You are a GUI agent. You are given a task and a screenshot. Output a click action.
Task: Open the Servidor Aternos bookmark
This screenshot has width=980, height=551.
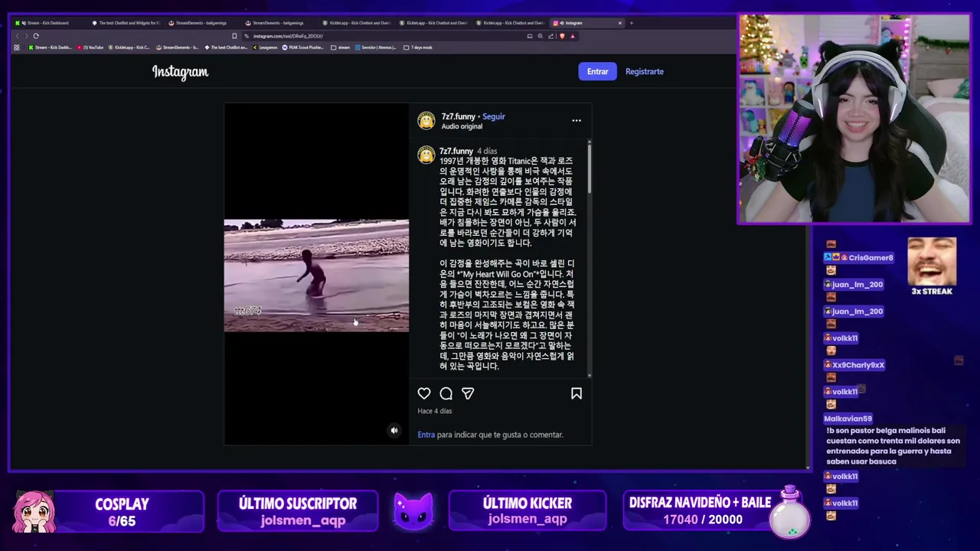375,47
